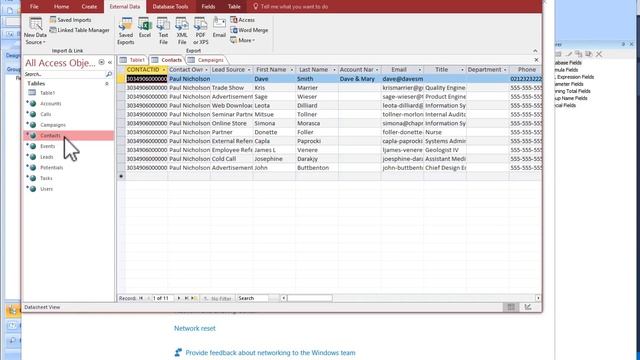Open the Last Name column filter dropdown
The image size is (640, 360).
pyautogui.click(x=334, y=70)
